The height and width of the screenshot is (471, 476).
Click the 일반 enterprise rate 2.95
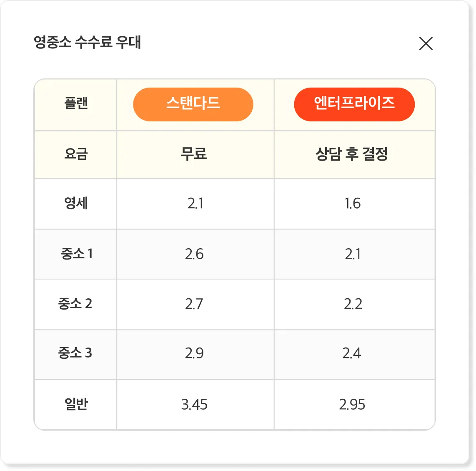point(352,404)
